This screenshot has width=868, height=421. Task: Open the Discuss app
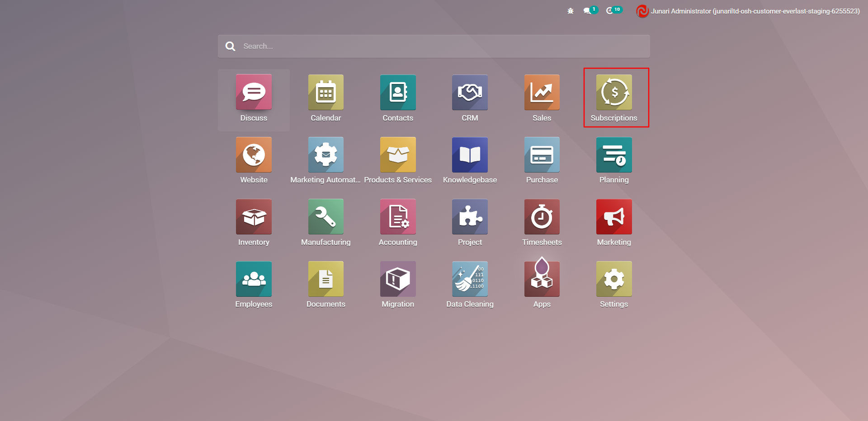coord(254,93)
